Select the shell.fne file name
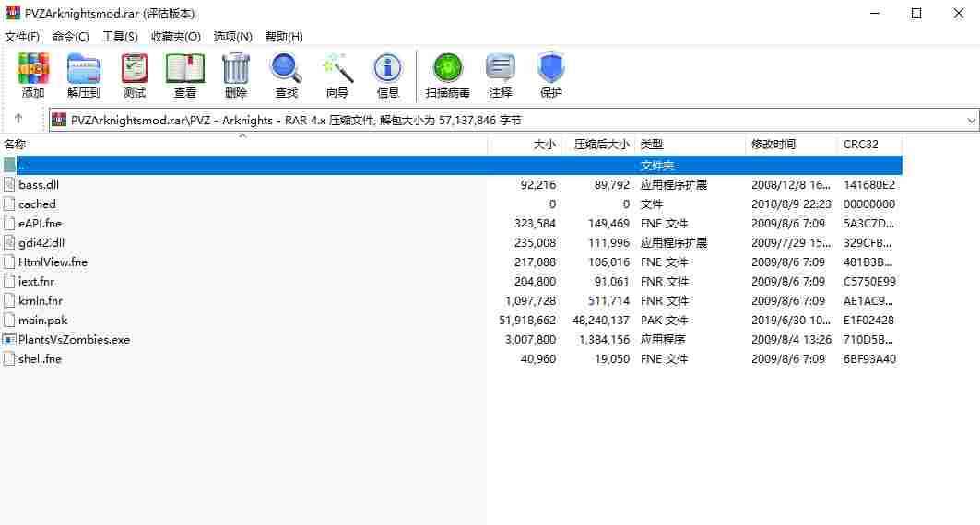This screenshot has height=525, width=980. [x=40, y=359]
